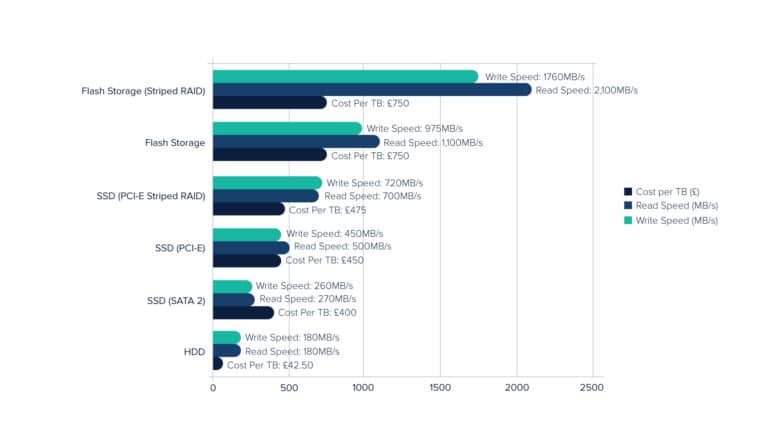Click data label Read Speed: 2,100MB/s
Image resolution: width=768 pixels, height=432 pixels.
pyautogui.click(x=587, y=90)
